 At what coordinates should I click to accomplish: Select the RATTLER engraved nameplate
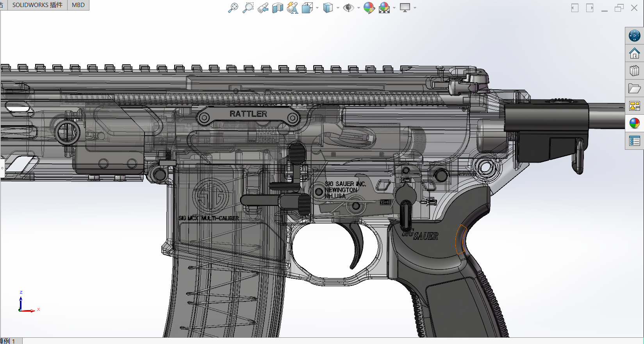[248, 115]
